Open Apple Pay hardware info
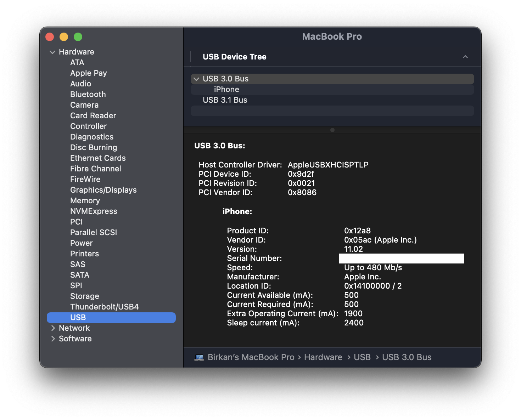 click(89, 73)
